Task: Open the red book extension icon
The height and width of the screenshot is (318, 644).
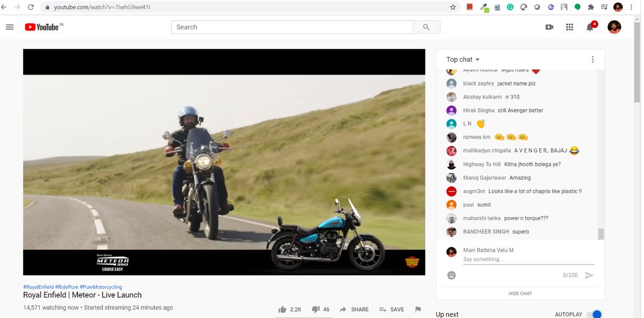Action: (470, 7)
